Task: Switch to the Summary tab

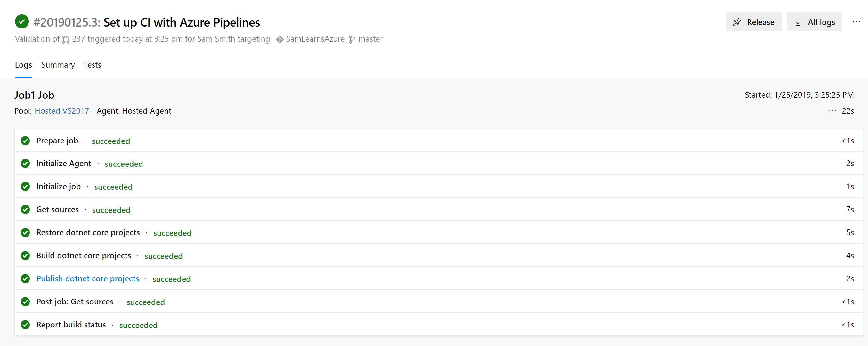Action: pos(58,65)
